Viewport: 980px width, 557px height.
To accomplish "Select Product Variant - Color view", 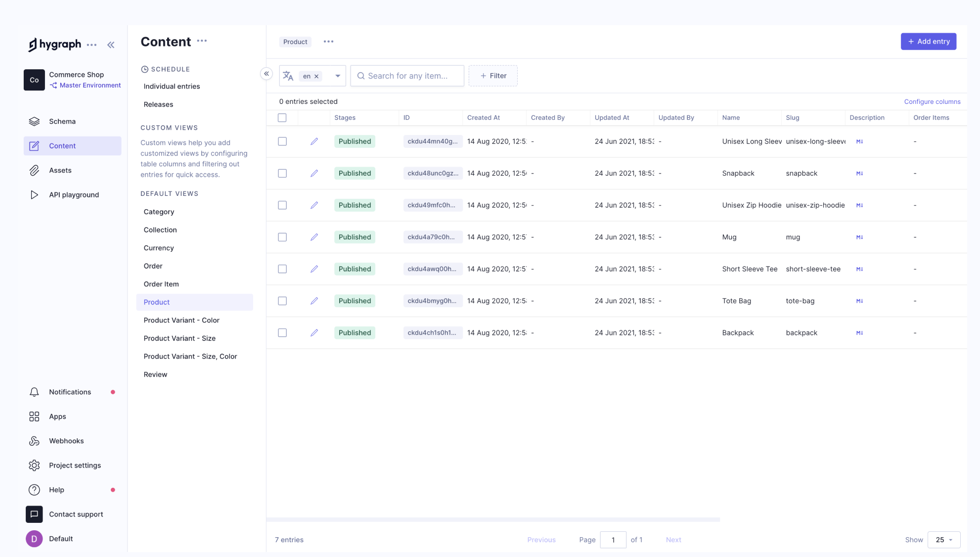I will 181,320.
